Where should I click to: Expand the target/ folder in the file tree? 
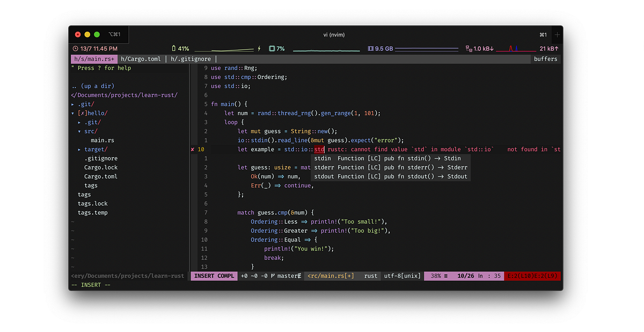(x=94, y=149)
